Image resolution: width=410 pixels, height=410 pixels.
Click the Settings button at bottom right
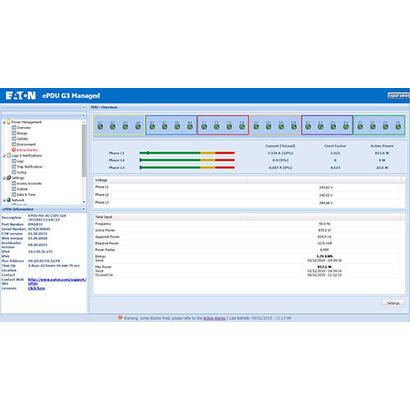(x=393, y=303)
